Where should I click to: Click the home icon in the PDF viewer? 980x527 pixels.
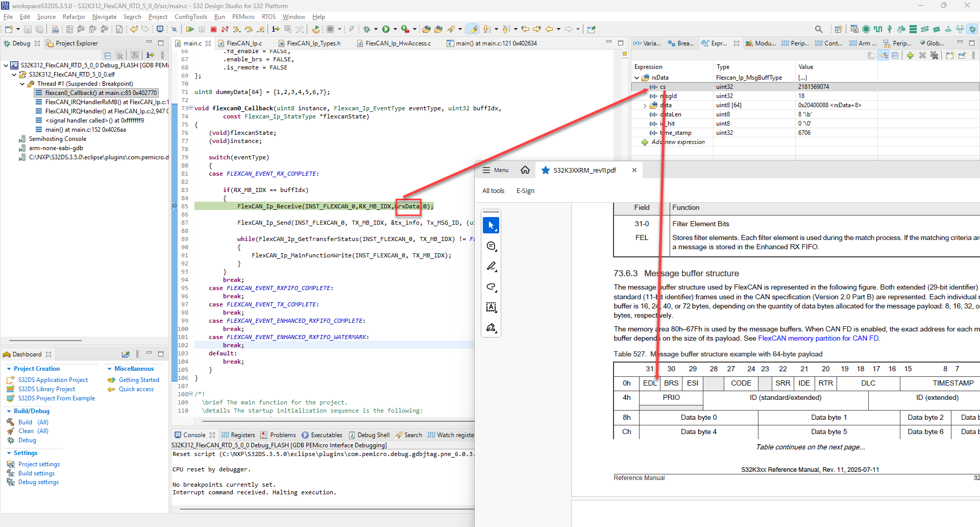coord(525,170)
